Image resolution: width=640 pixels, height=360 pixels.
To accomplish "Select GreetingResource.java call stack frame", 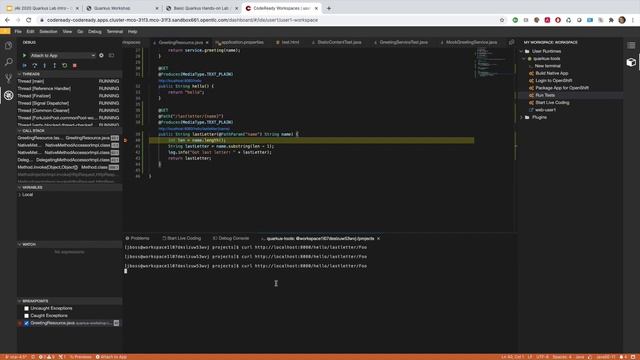I will pos(69,138).
